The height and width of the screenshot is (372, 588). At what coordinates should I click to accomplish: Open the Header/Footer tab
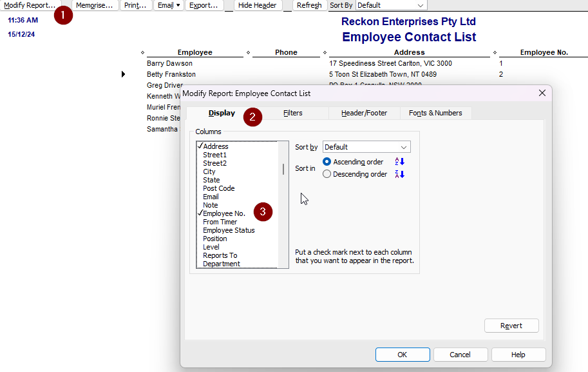[x=364, y=113]
